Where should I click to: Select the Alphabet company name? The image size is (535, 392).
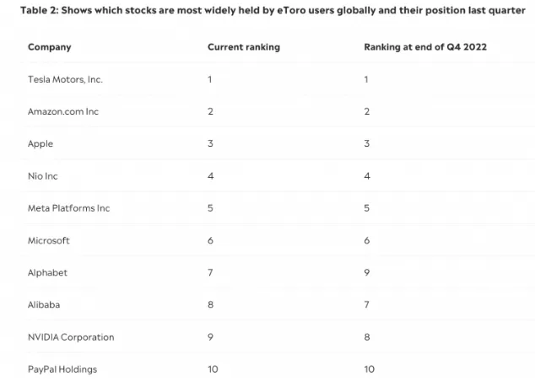click(47, 272)
